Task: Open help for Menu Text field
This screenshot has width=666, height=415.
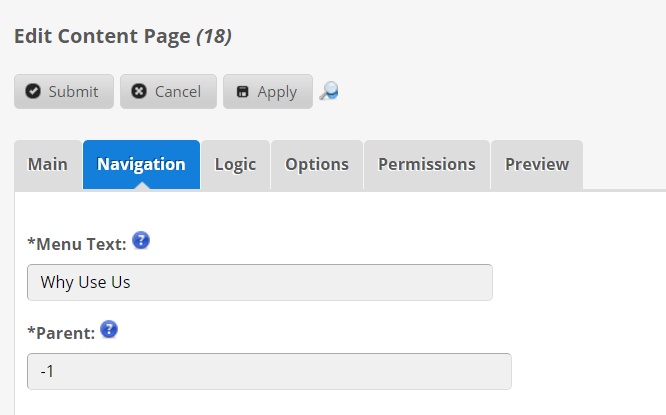Action: click(x=141, y=240)
